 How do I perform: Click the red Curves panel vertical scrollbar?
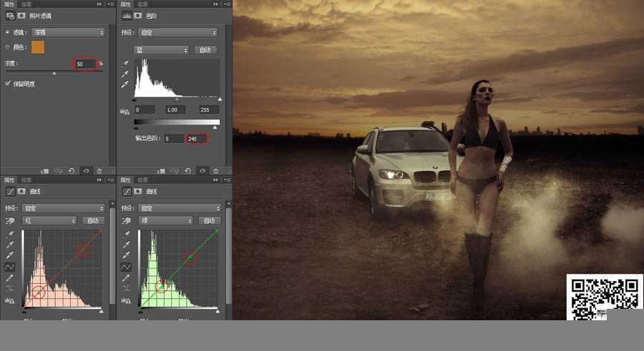pyautogui.click(x=112, y=254)
